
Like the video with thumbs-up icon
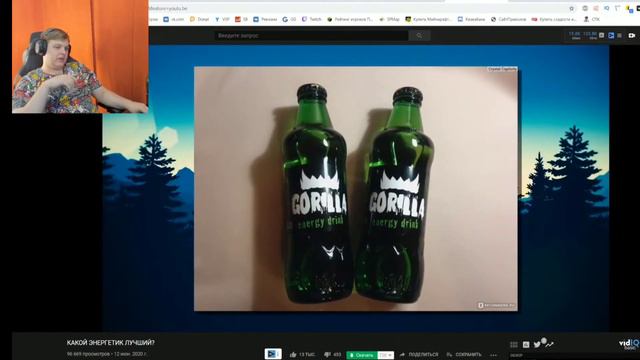click(x=293, y=355)
